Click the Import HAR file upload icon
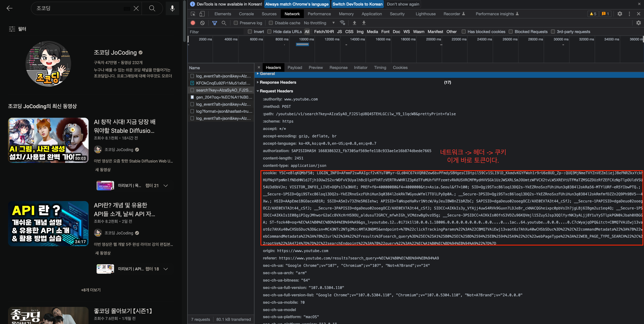 pos(354,23)
